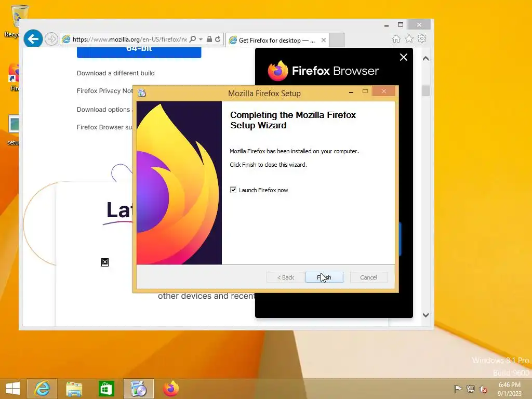Minimize the Mozilla Firefox Setup window
The width and height of the screenshot is (532, 399).
[x=351, y=91]
